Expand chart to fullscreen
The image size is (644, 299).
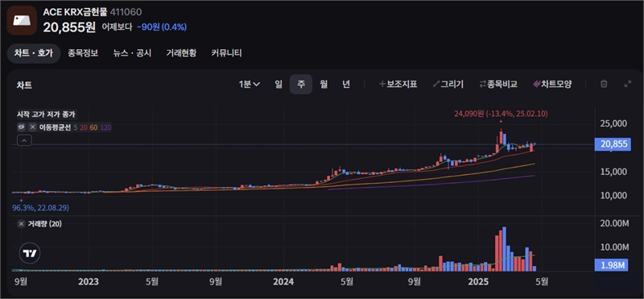pos(628,84)
